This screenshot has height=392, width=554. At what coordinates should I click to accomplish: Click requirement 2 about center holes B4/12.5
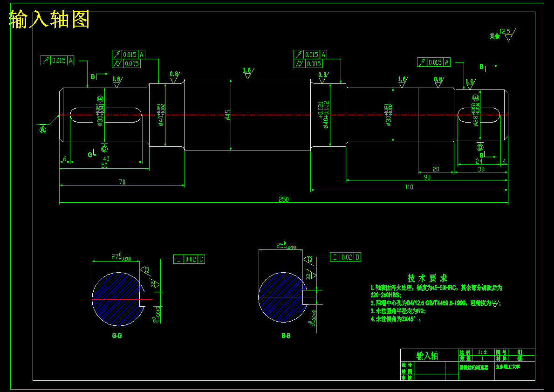(436, 303)
